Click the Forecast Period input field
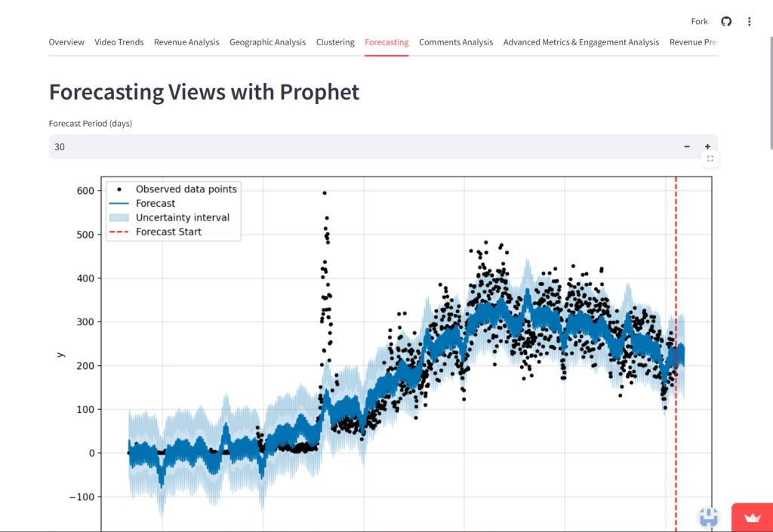 click(x=362, y=146)
